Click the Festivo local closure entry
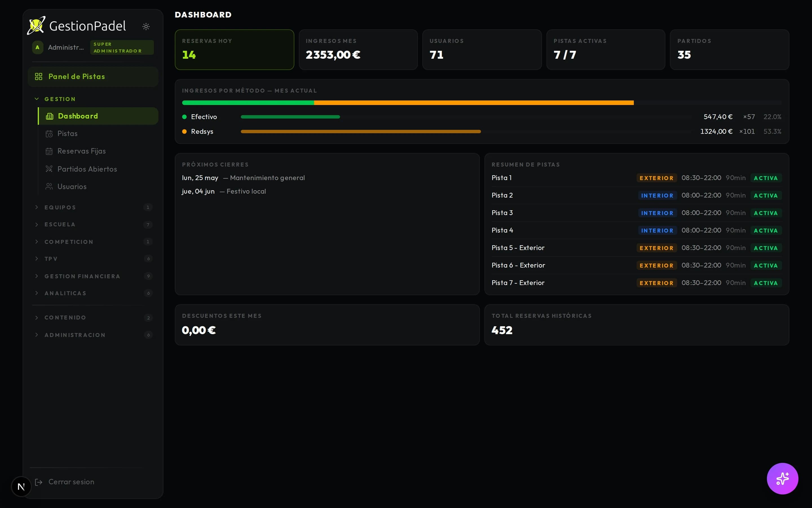 (246, 191)
